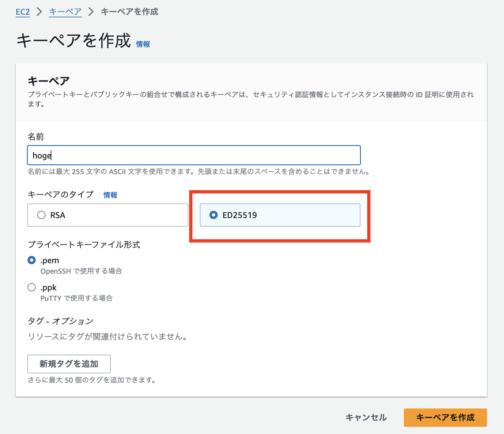Screen dimensions: 504x434
Task: Click the タグ - オプション section heading
Action: pos(61,321)
